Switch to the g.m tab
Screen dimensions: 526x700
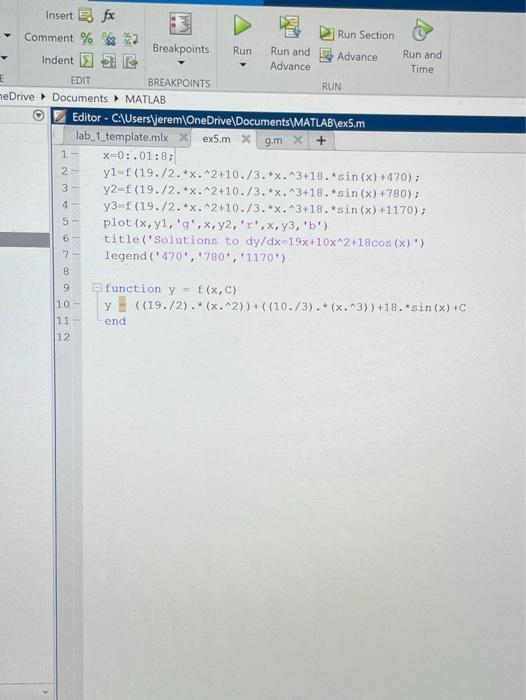(x=273, y=140)
